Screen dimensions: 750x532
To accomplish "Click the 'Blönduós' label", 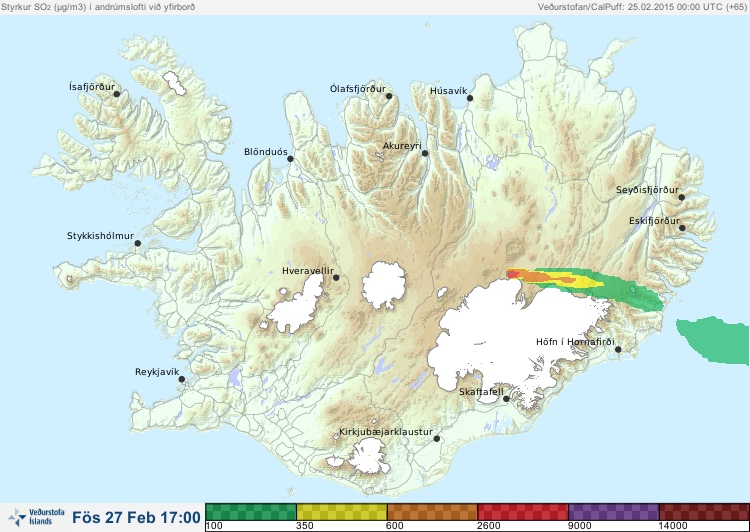I will click(x=265, y=152).
